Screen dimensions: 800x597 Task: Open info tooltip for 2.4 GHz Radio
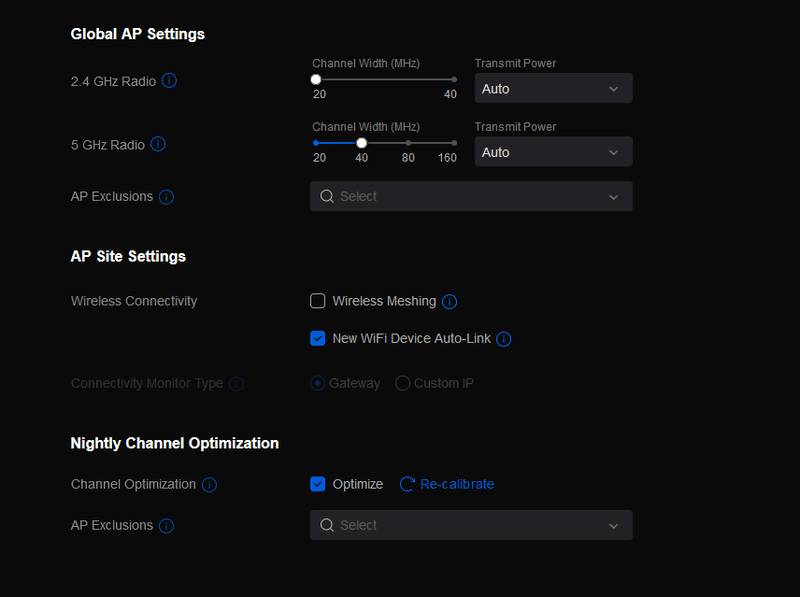click(x=169, y=81)
